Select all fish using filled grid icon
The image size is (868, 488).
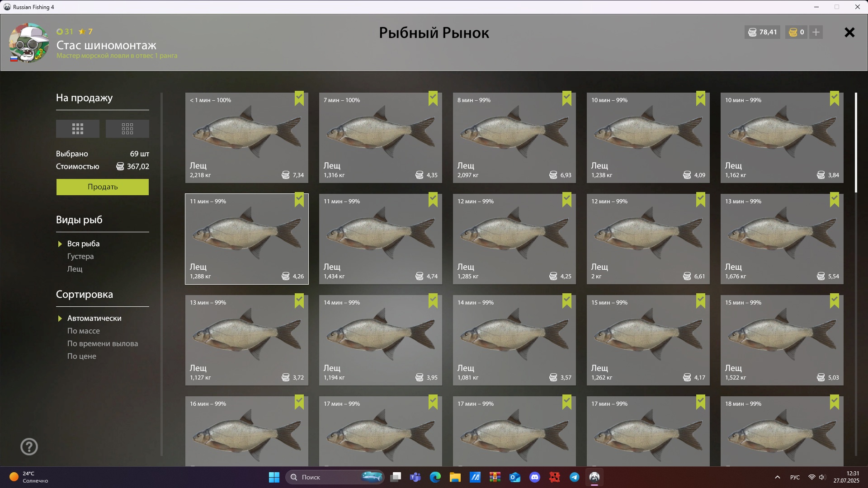pyautogui.click(x=78, y=129)
